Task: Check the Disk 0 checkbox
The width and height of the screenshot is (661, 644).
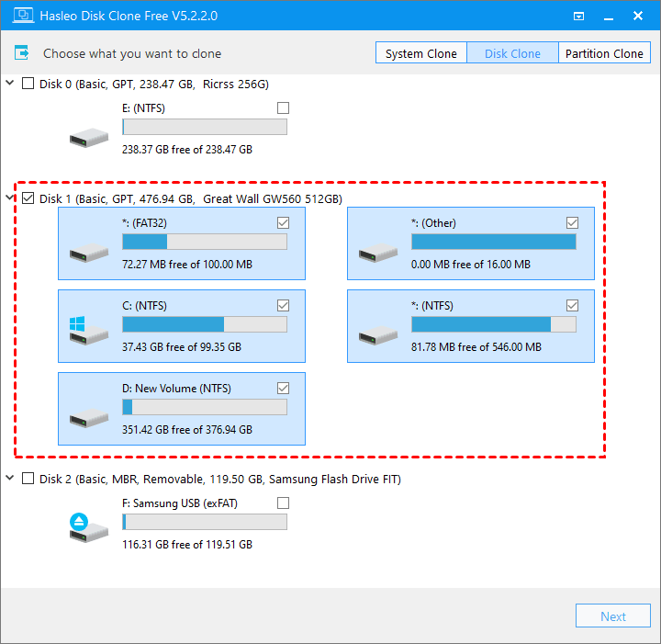Action: pyautogui.click(x=28, y=84)
